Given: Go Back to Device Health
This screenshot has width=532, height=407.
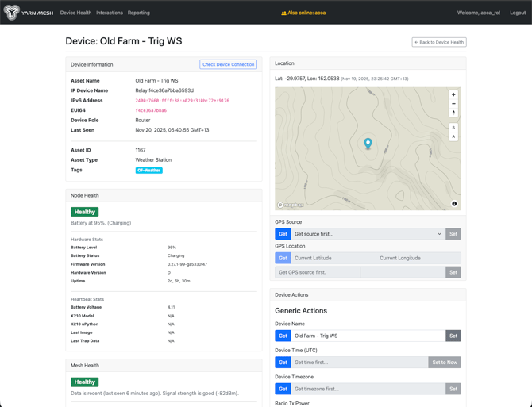Looking at the screenshot, I should (439, 42).
